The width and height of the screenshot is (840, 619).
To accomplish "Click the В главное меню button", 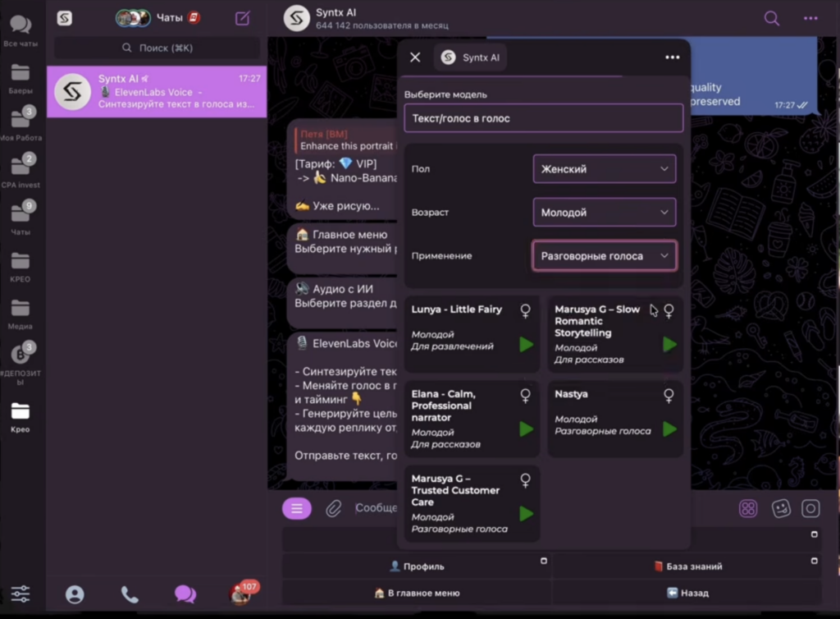I will [417, 594].
